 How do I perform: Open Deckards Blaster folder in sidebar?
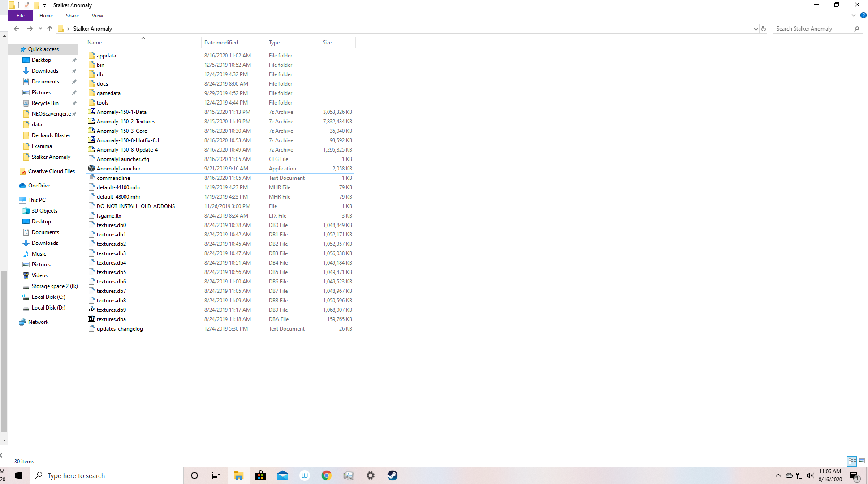(x=51, y=135)
